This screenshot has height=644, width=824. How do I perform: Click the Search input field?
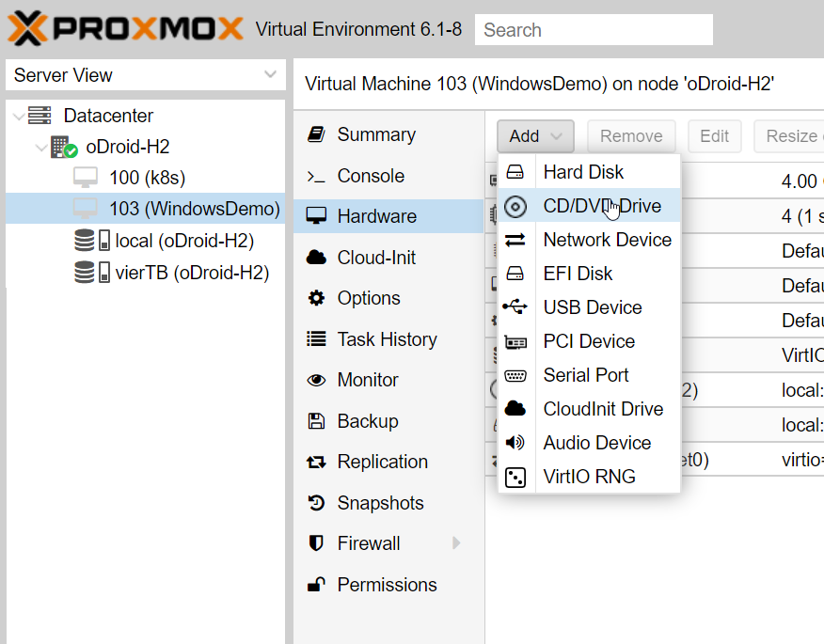tap(594, 30)
